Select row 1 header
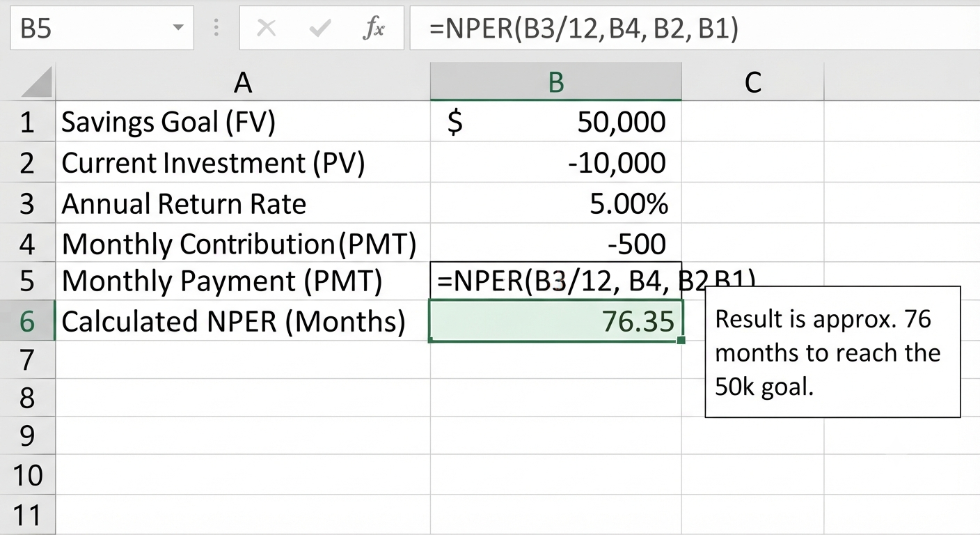The image size is (980, 535). [27, 122]
